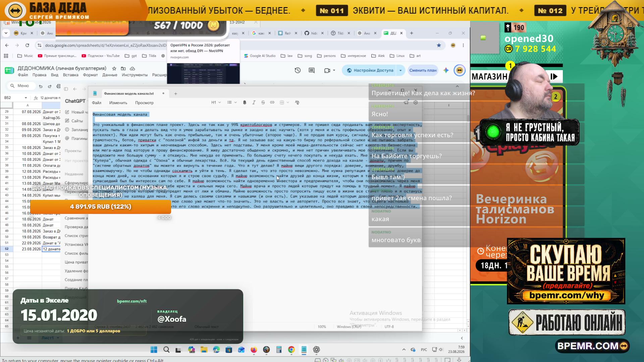The height and width of the screenshot is (362, 644).
Task: Click the Сменить план button
Action: point(423,70)
